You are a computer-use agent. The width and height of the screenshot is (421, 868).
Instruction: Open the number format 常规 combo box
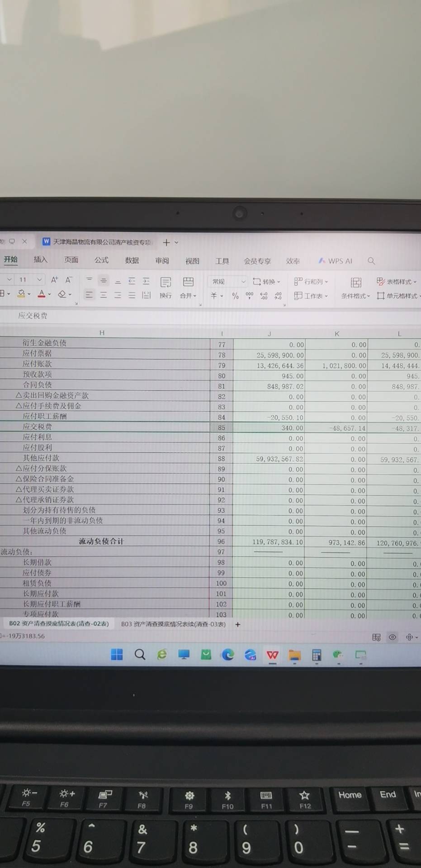tap(227, 282)
